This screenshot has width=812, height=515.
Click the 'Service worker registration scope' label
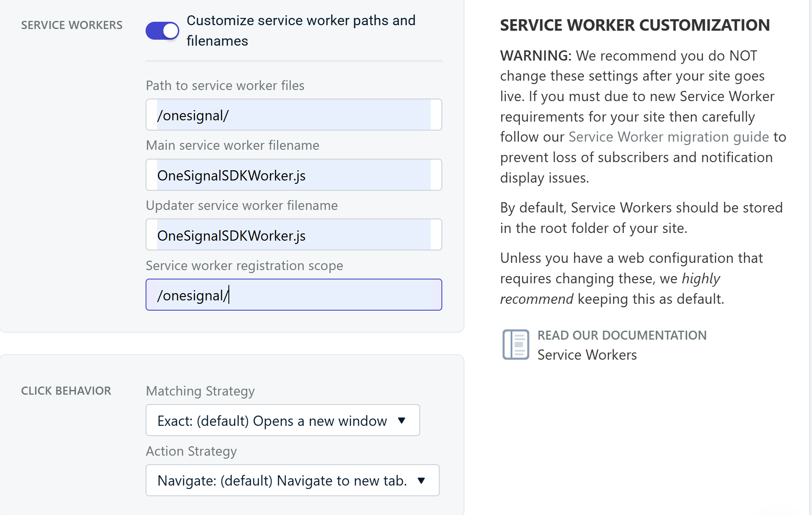click(x=244, y=266)
